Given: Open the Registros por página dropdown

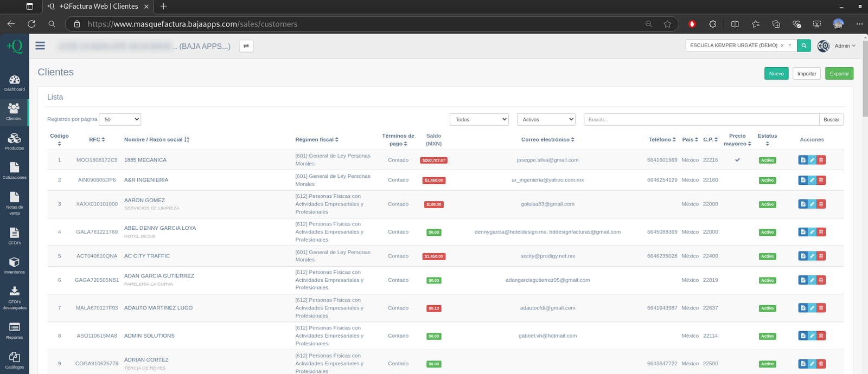Looking at the screenshot, I should [120, 119].
